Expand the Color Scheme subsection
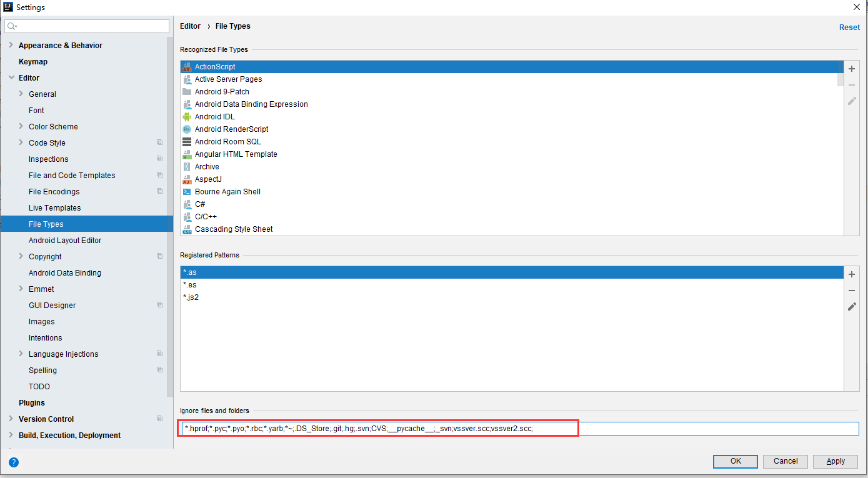The width and height of the screenshot is (868, 478). [x=21, y=126]
